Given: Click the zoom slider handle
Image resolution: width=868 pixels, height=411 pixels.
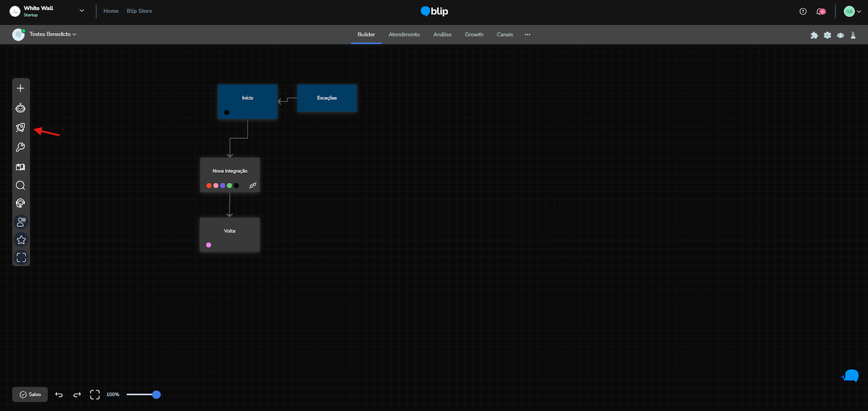Looking at the screenshot, I should [x=156, y=395].
